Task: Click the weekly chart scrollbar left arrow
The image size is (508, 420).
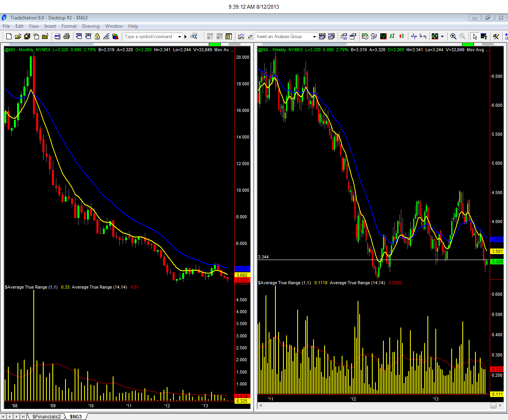Action: pyautogui.click(x=261, y=405)
